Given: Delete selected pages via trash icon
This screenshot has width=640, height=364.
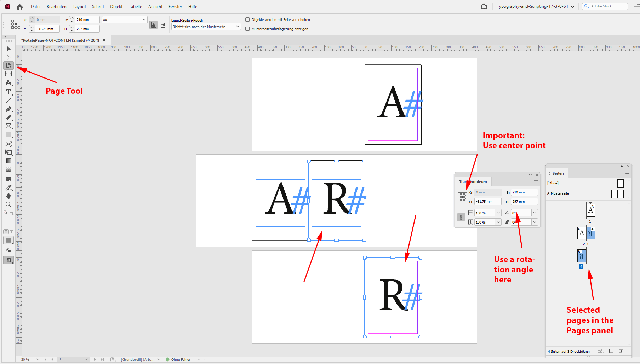Looking at the screenshot, I should coord(621,351).
